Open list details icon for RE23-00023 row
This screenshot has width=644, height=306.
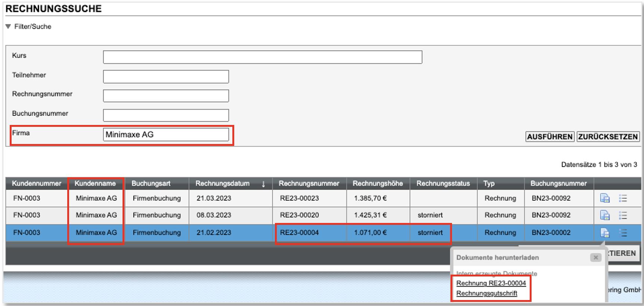[623, 198]
